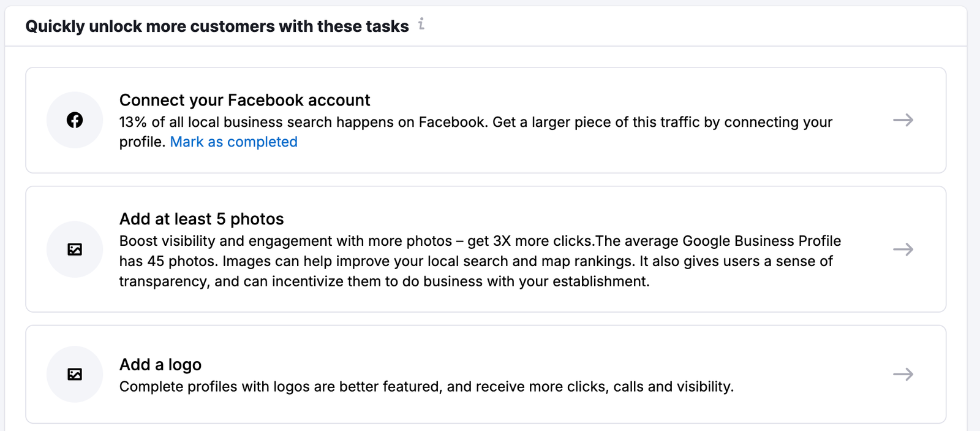Open the Add at least 5 photos title
The image size is (980, 431).
(x=202, y=219)
